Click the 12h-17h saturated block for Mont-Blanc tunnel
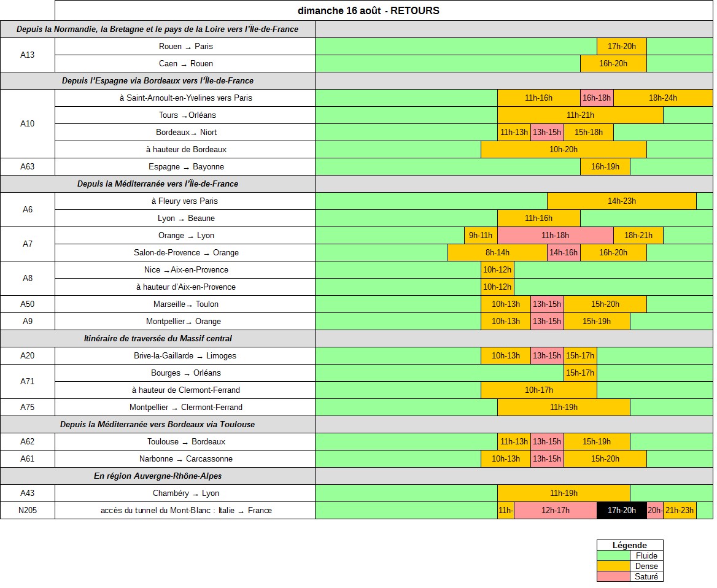 pos(555,510)
